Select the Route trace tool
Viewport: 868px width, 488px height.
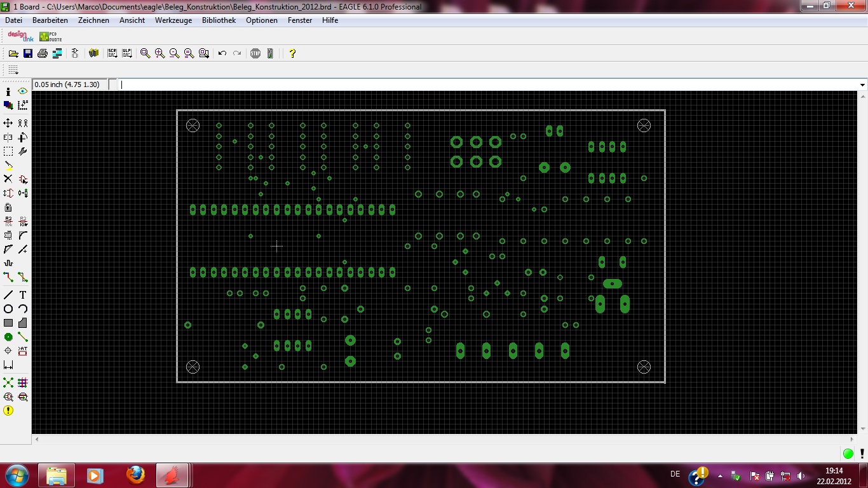[x=8, y=277]
